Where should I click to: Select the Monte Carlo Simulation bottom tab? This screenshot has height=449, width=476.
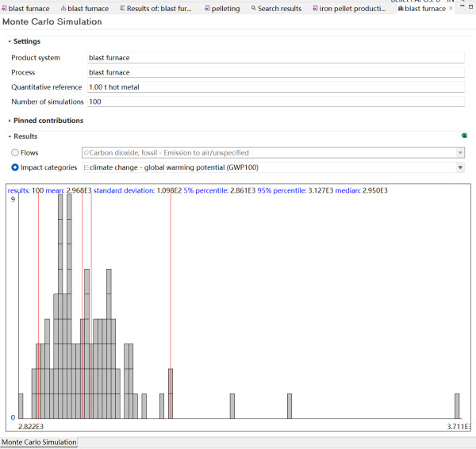pos(39,442)
